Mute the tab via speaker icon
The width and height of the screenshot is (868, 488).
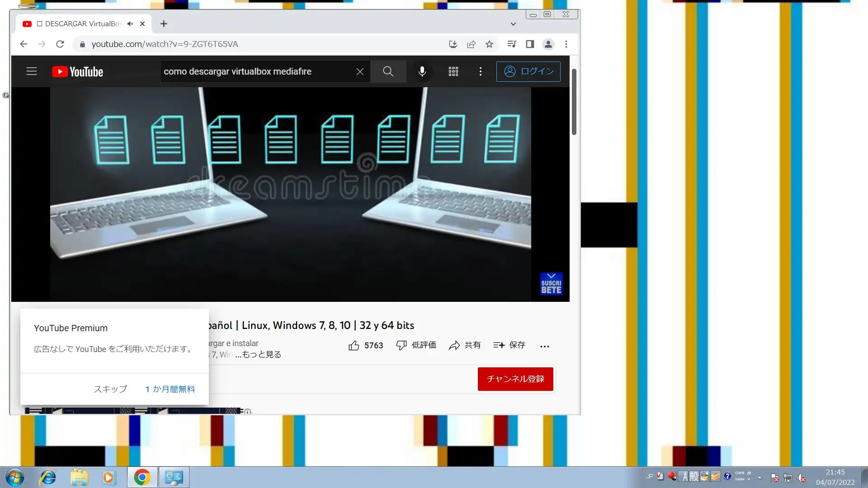pyautogui.click(x=130, y=24)
